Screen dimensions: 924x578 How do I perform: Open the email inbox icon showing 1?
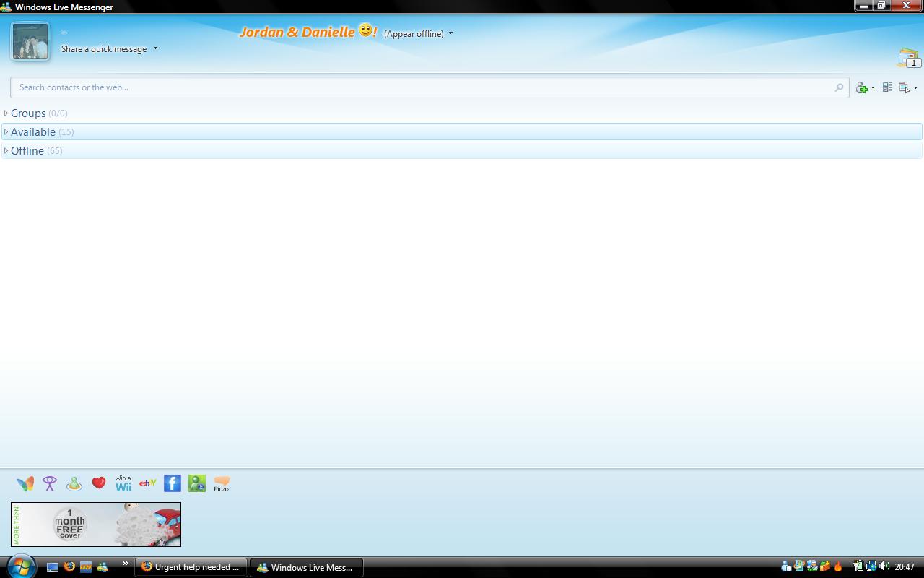(x=907, y=58)
